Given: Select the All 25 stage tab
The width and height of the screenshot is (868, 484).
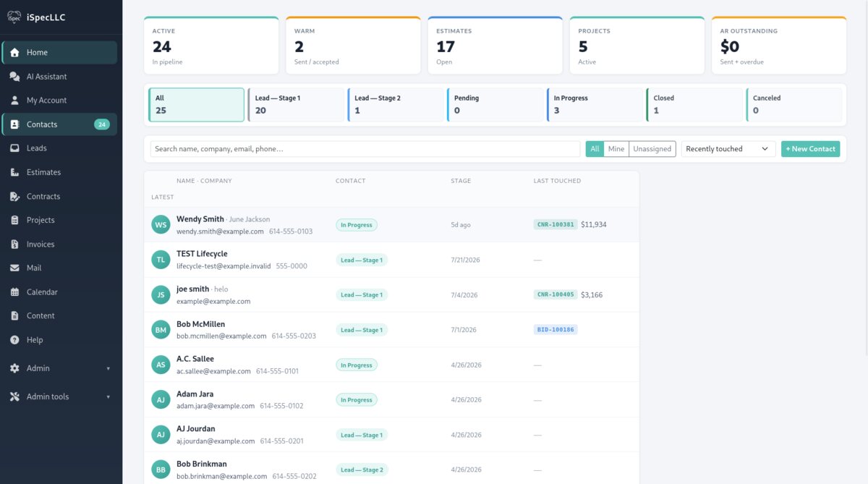Looking at the screenshot, I should 196,105.
